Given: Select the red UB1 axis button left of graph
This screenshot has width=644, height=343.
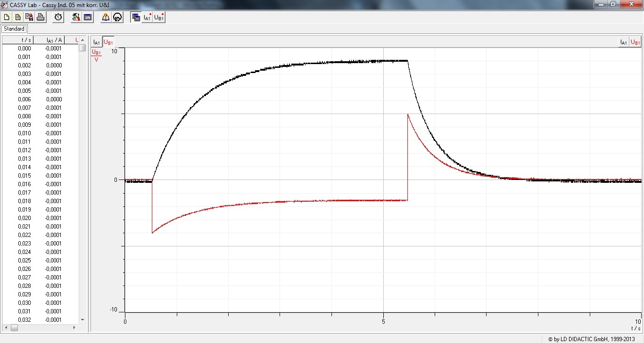Looking at the screenshot, I should pos(108,42).
